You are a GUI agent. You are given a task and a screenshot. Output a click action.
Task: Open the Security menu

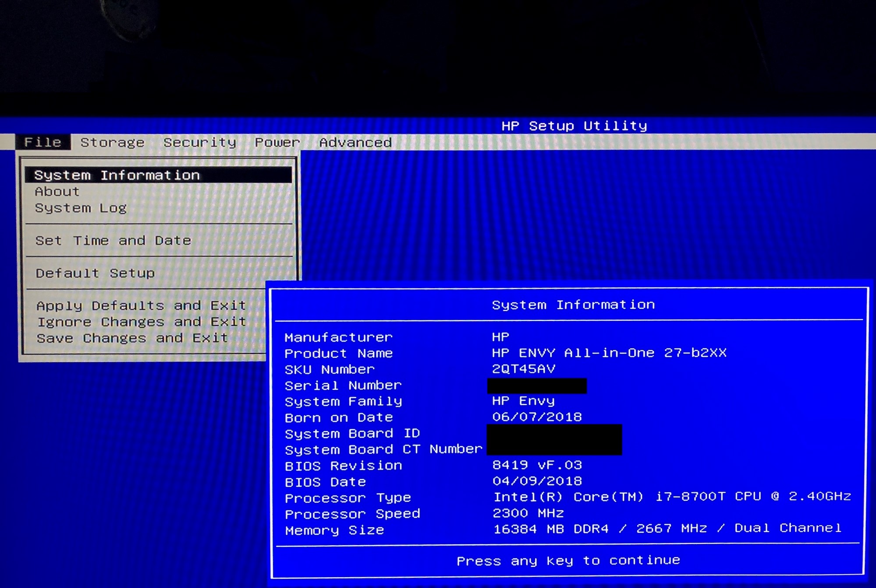pyautogui.click(x=199, y=142)
